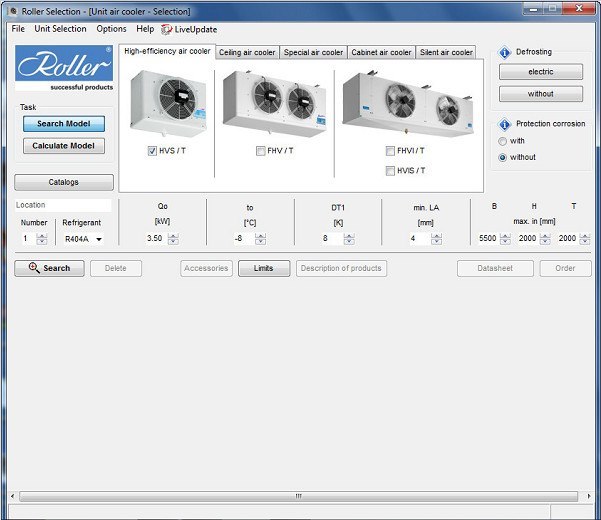Switch to Special air cooler tab
This screenshot has height=520, width=601.
point(313,52)
